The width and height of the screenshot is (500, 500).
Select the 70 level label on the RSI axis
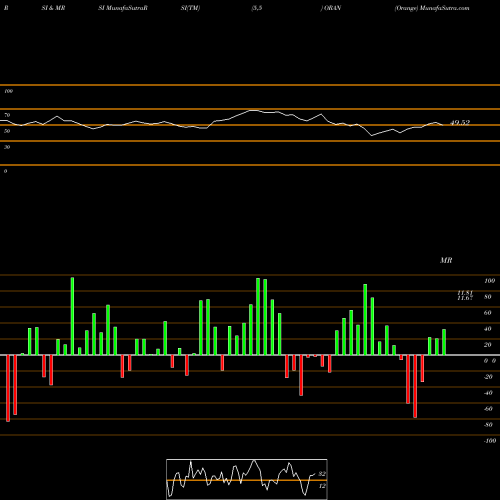[7, 115]
